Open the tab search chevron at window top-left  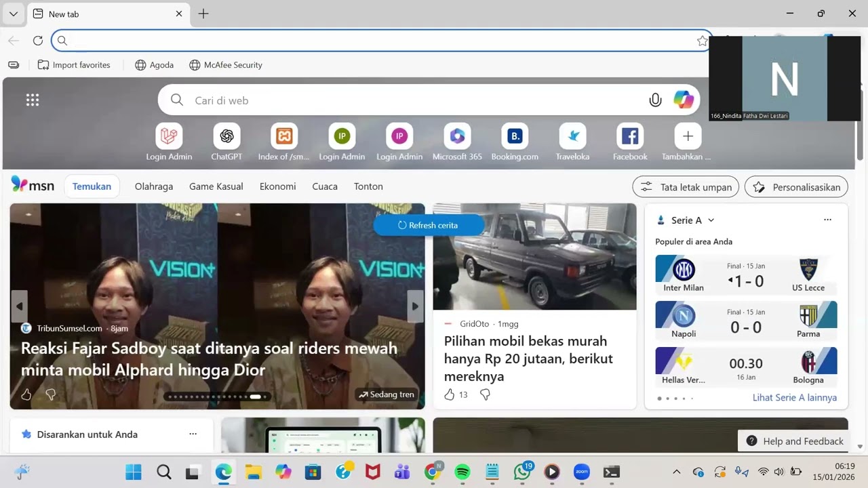click(13, 14)
